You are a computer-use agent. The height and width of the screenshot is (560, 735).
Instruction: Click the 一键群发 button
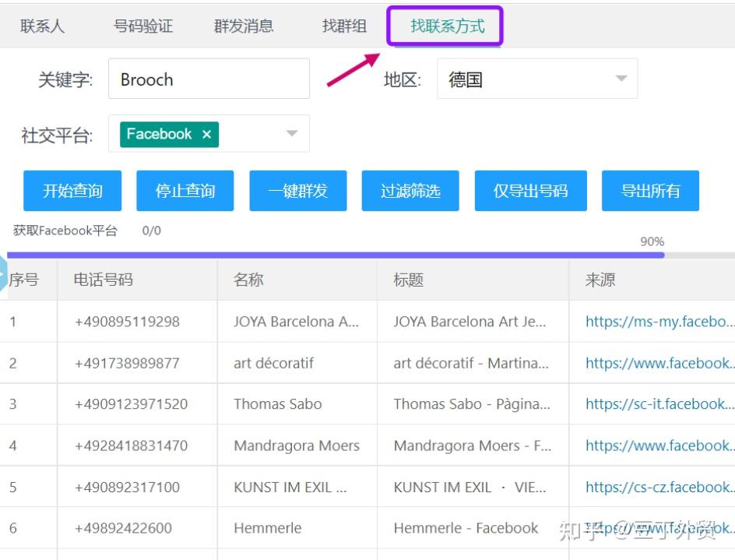pyautogui.click(x=298, y=190)
